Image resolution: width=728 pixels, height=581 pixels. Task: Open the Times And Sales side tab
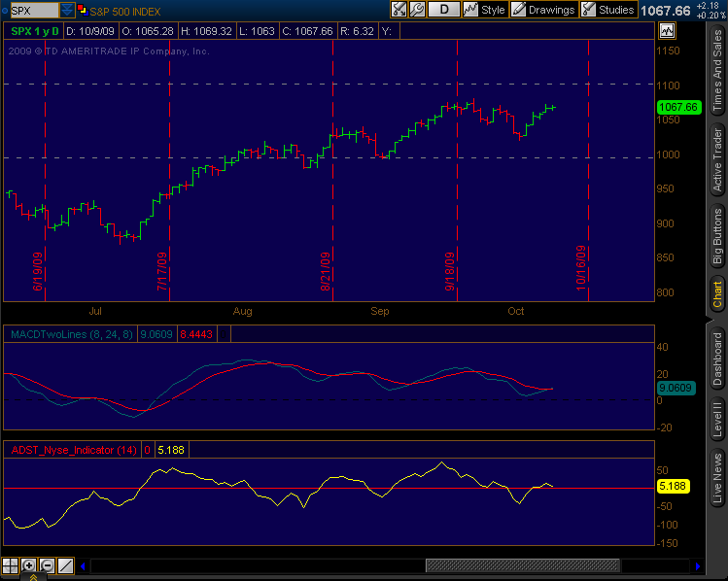(x=717, y=70)
